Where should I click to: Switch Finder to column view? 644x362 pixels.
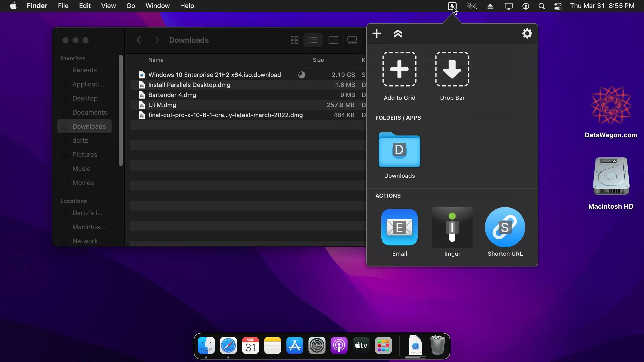(333, 40)
